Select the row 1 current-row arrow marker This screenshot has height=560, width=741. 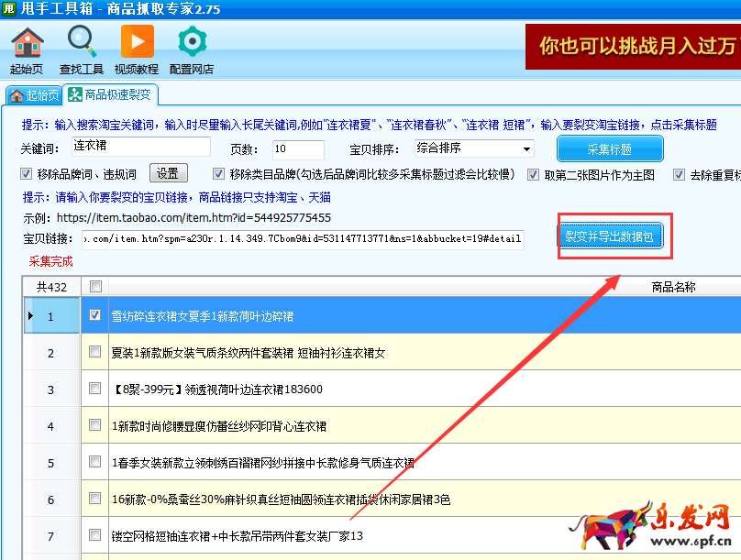(30, 315)
